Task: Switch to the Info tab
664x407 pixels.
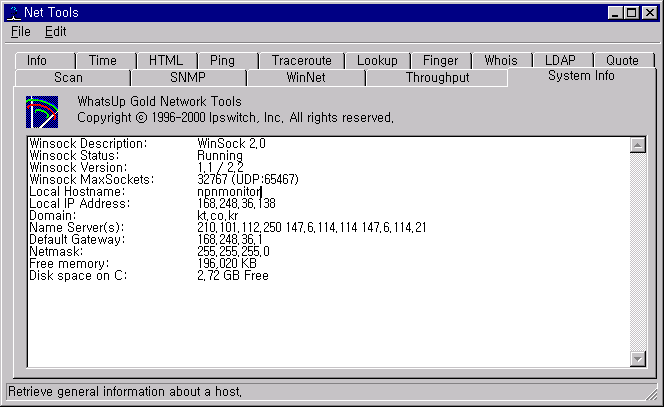Action: (45, 61)
